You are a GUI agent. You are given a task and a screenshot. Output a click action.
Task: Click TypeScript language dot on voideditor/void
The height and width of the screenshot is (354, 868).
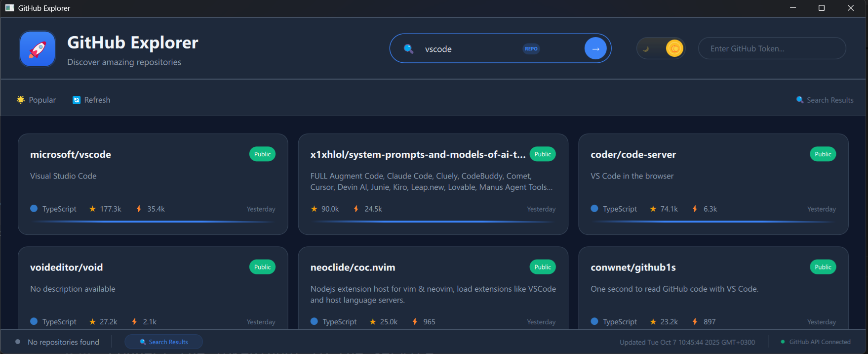coord(34,321)
